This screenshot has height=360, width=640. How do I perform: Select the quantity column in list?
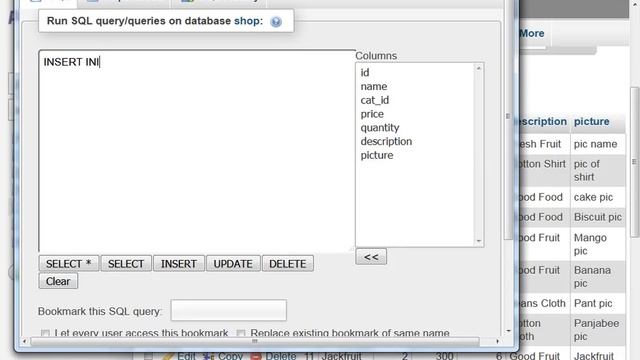pyautogui.click(x=380, y=128)
